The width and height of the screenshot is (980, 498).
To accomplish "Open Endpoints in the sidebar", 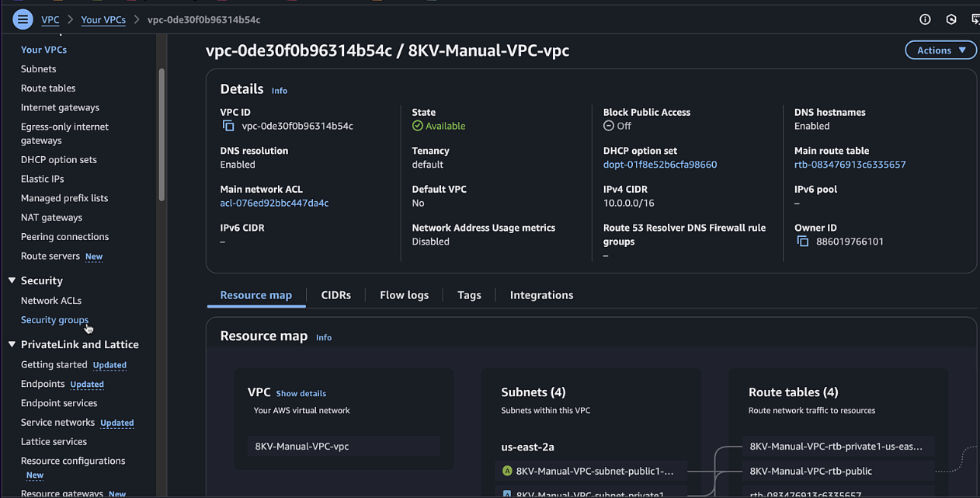I will coord(43,384).
